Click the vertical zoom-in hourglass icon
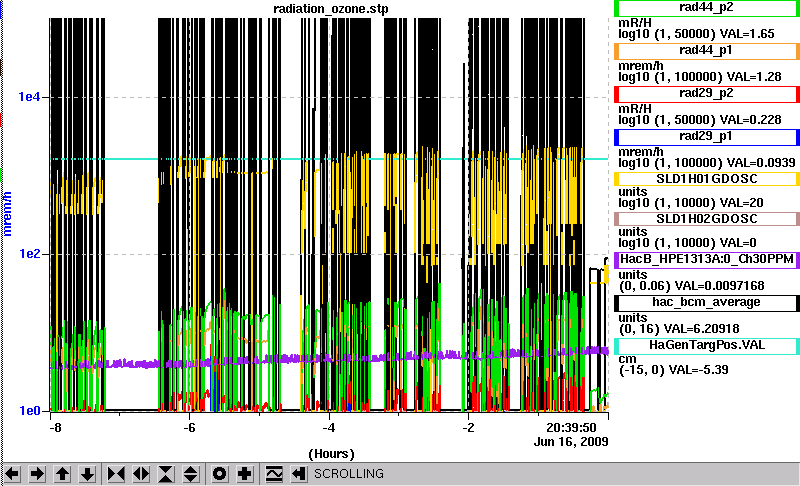 [166, 474]
